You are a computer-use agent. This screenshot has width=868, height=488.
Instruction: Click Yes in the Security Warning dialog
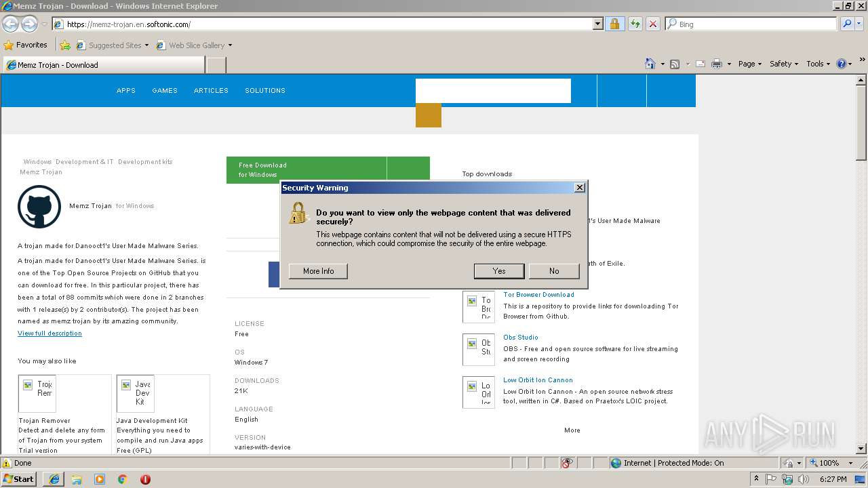click(499, 271)
